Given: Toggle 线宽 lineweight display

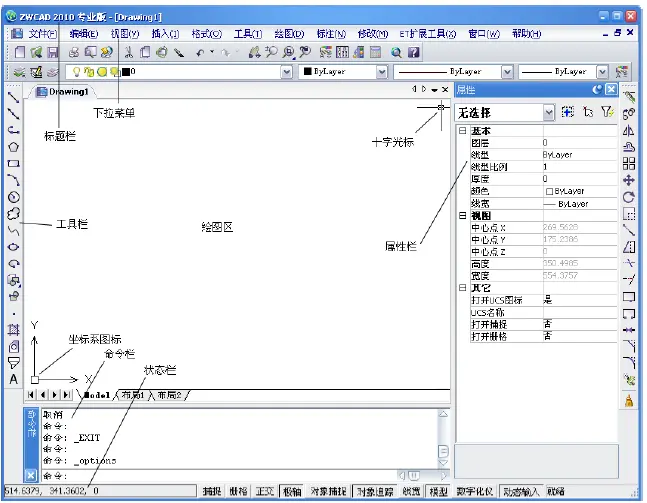Looking at the screenshot, I should 411,491.
